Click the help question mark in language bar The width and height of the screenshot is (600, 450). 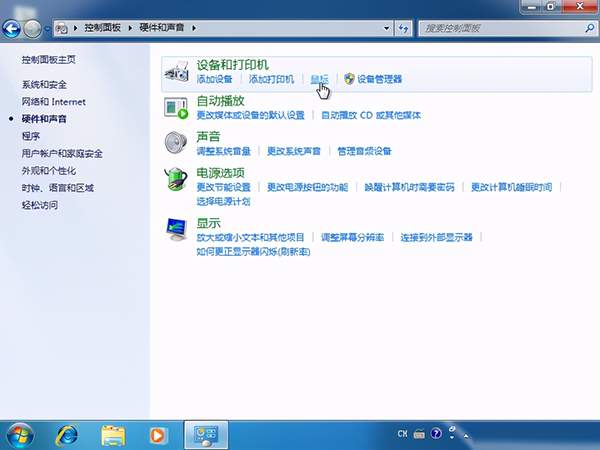tap(436, 434)
